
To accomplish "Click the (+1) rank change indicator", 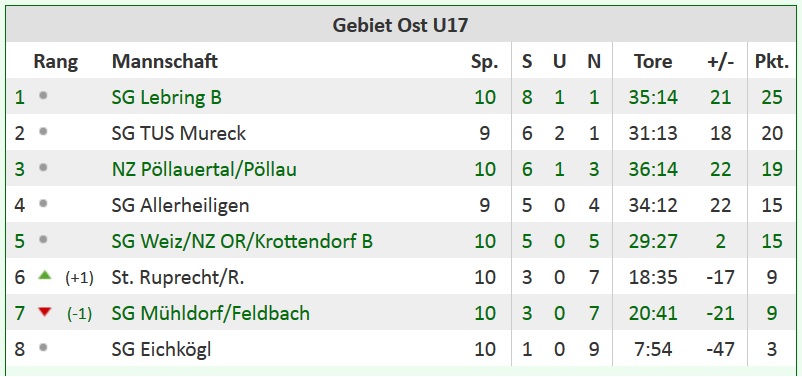I will (79, 278).
